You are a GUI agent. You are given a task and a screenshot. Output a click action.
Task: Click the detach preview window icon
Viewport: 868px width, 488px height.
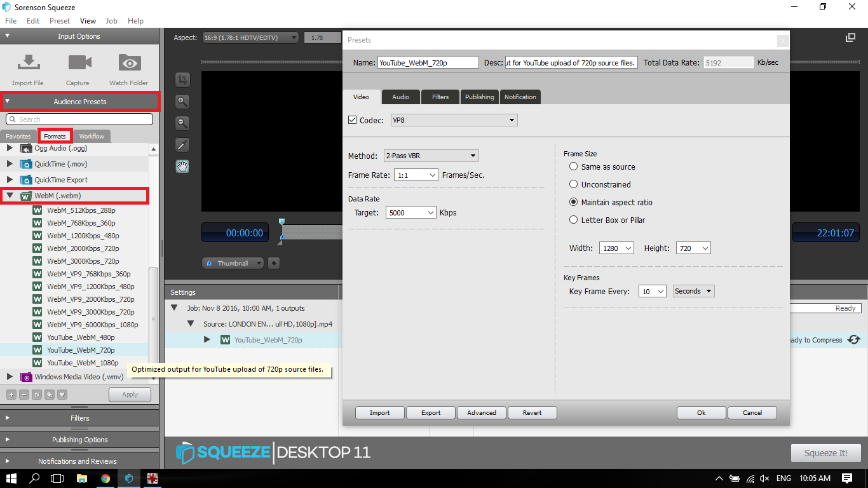[850, 38]
